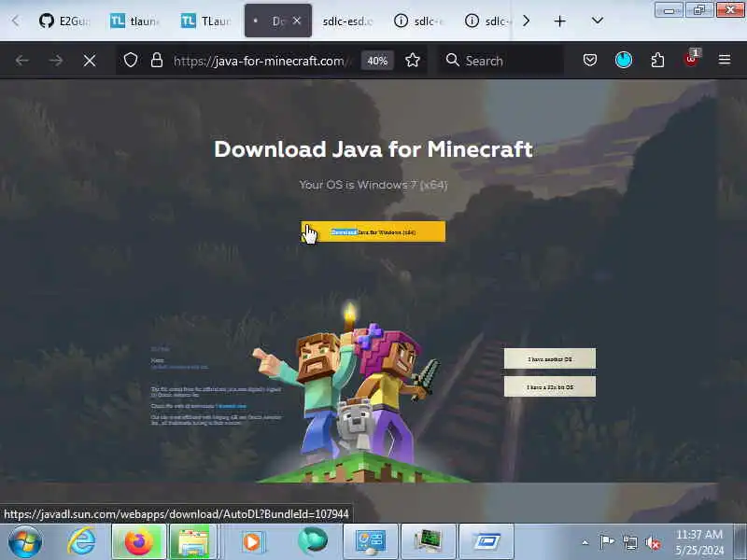Open the Extensions puzzle-piece menu

pos(657,60)
